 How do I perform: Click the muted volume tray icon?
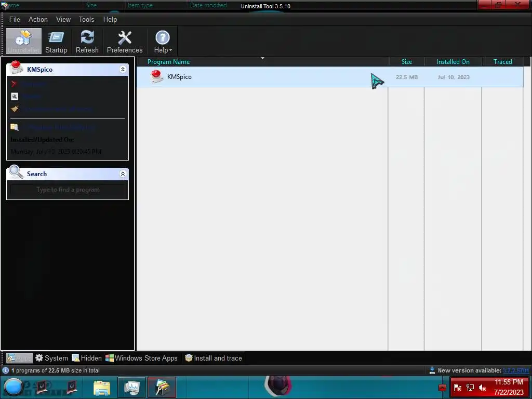click(483, 388)
